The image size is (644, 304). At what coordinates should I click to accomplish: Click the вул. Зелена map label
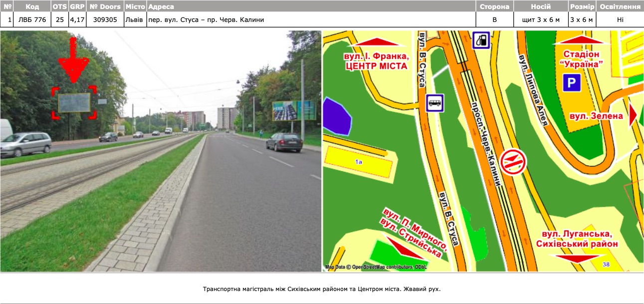596,116
